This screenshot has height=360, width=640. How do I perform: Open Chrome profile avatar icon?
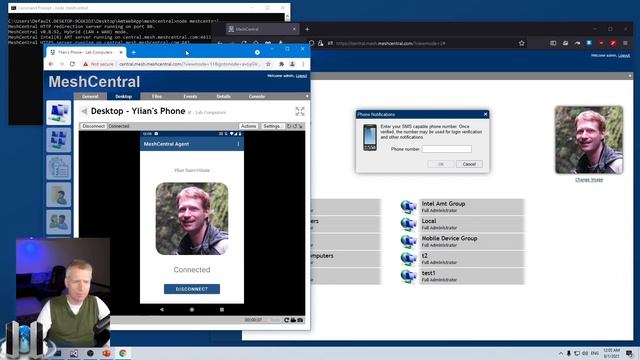292,64
